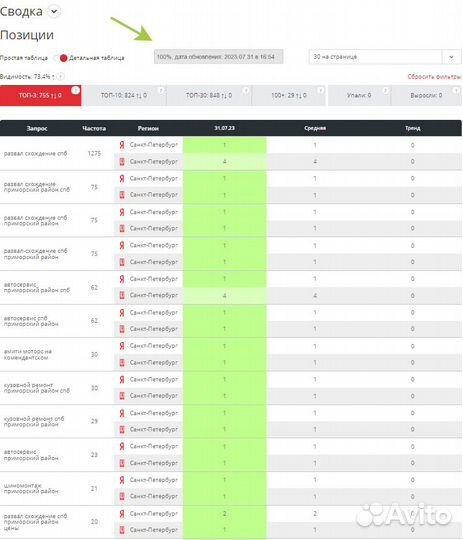The width and height of the screenshot is (463, 540).
Task: Click the info icon on the ТОП-3 tab
Action: 75,90
